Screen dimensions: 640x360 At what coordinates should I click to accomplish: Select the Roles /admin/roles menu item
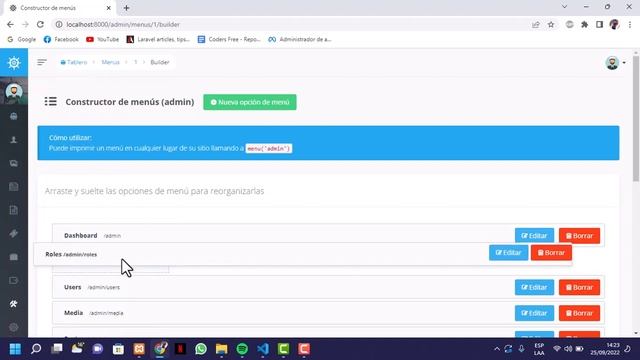pos(71,254)
